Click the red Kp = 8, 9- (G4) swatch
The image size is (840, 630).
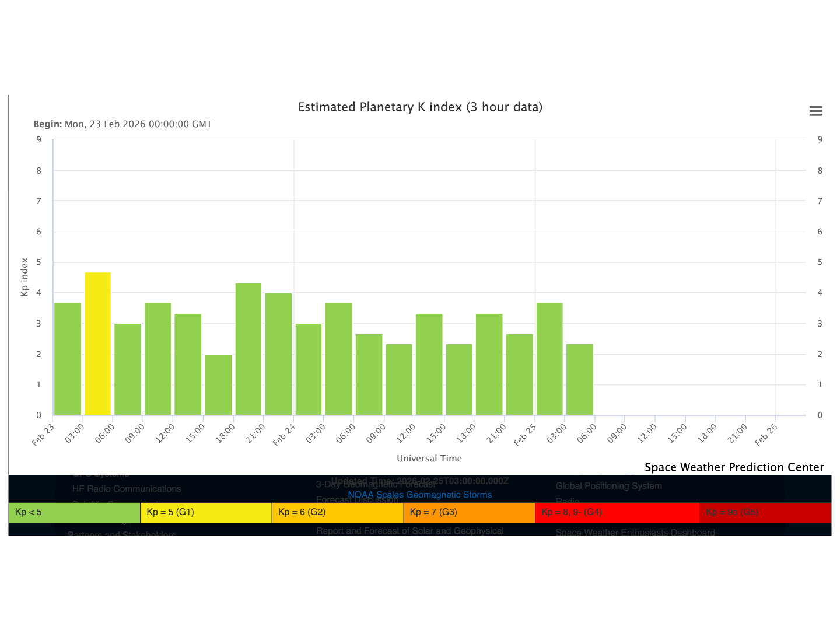pos(617,512)
